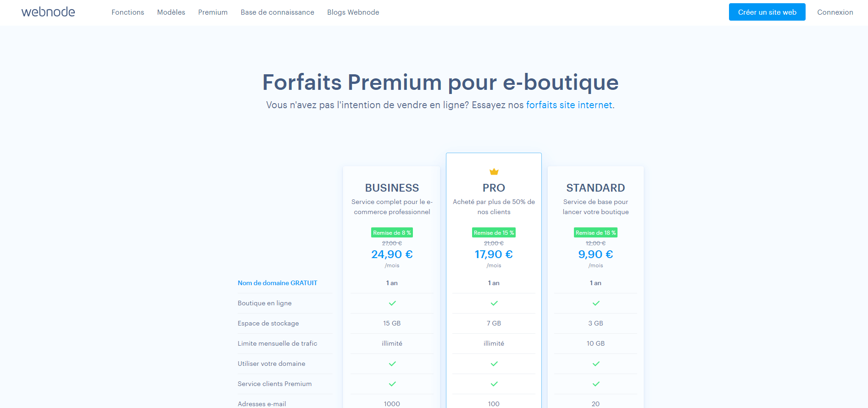Click the struck-through 27,00 € price
The height and width of the screenshot is (408, 868).
coord(392,243)
